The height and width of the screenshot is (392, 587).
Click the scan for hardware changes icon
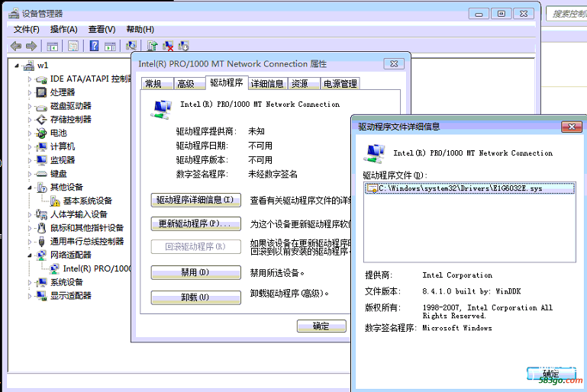point(131,46)
